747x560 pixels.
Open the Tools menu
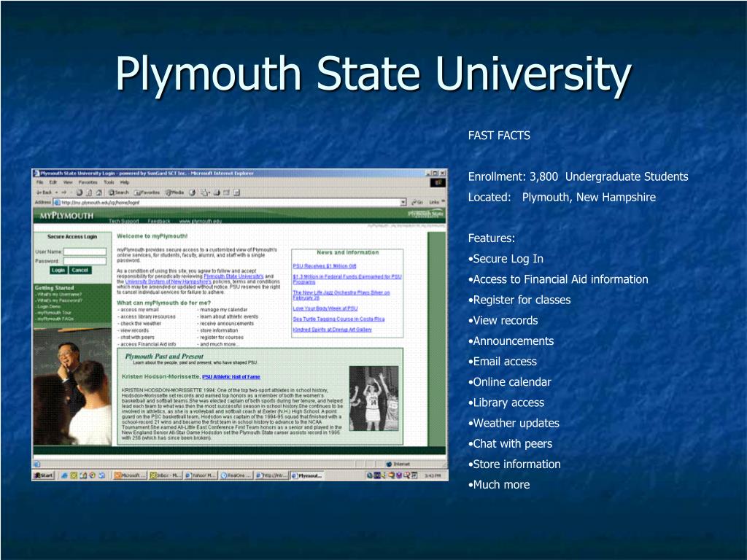(x=109, y=182)
